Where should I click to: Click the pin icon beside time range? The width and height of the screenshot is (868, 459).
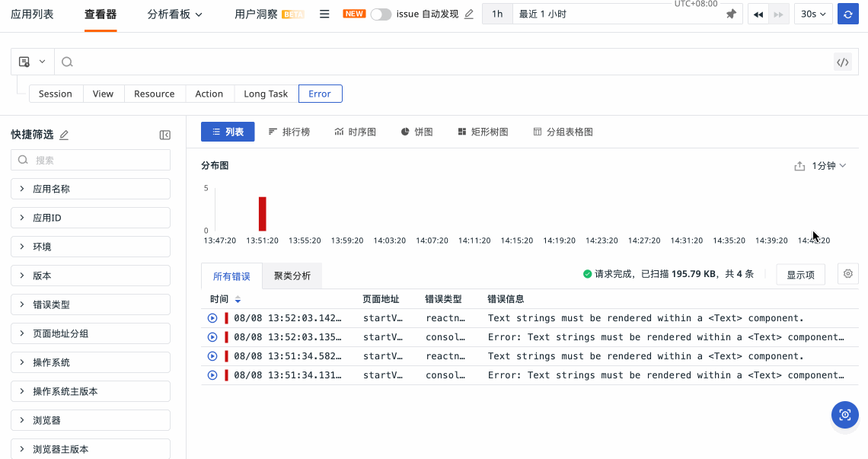tap(731, 14)
